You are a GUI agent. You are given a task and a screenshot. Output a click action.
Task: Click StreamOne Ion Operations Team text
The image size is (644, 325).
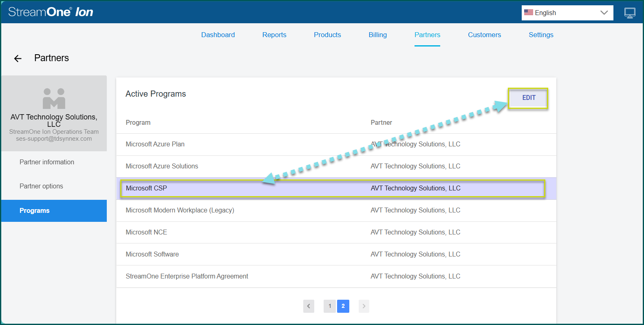click(x=54, y=132)
